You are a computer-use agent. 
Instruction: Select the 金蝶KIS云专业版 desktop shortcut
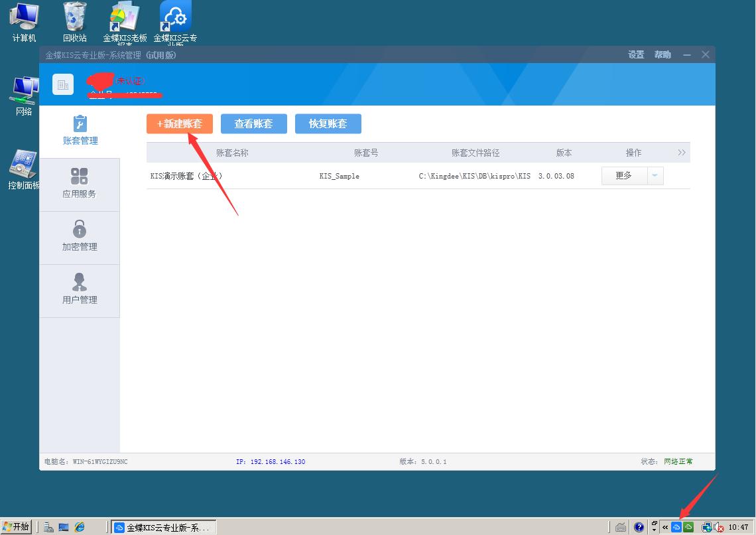click(x=176, y=22)
